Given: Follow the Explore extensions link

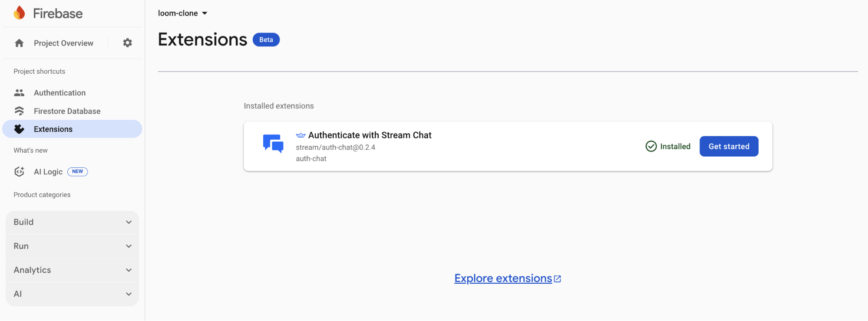Looking at the screenshot, I should click(503, 278).
